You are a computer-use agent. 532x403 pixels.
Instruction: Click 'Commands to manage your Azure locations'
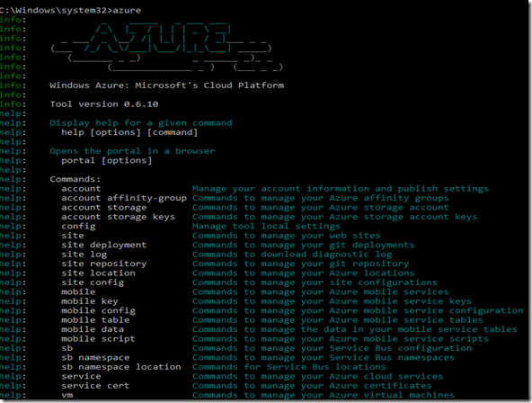pos(304,273)
